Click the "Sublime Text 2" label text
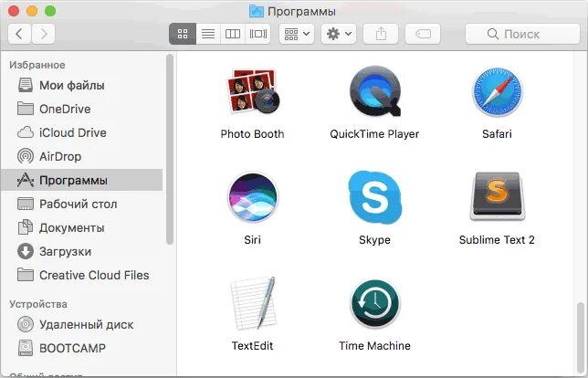Viewport: 588px width, 378px height. pyautogui.click(x=497, y=239)
